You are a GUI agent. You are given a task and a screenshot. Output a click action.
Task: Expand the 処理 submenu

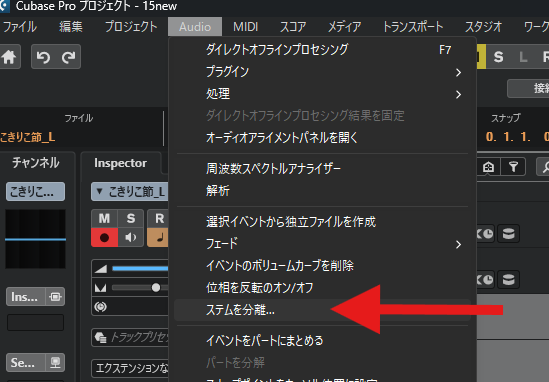(322, 94)
